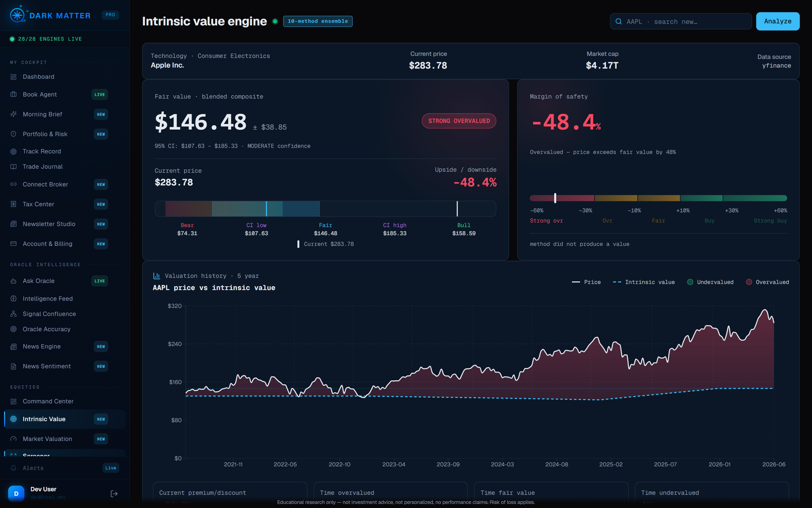The image size is (812, 508).
Task: Go to Book Agent page
Action: click(64, 94)
